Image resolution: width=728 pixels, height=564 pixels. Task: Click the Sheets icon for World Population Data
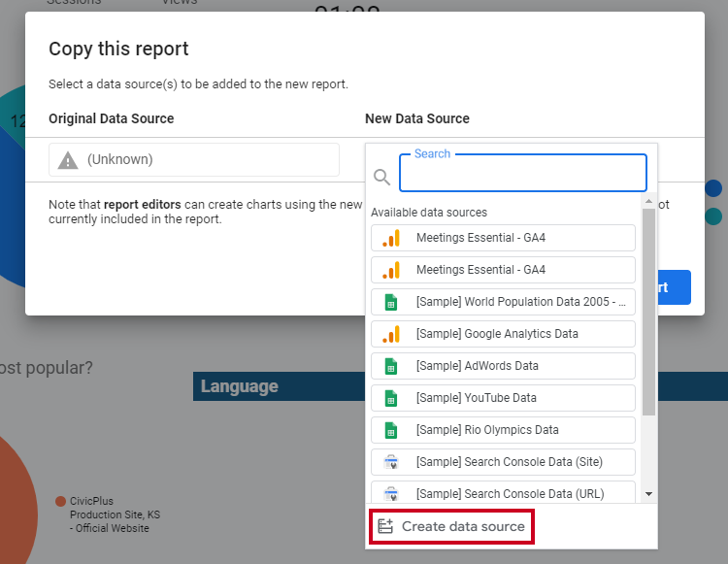pos(391,302)
